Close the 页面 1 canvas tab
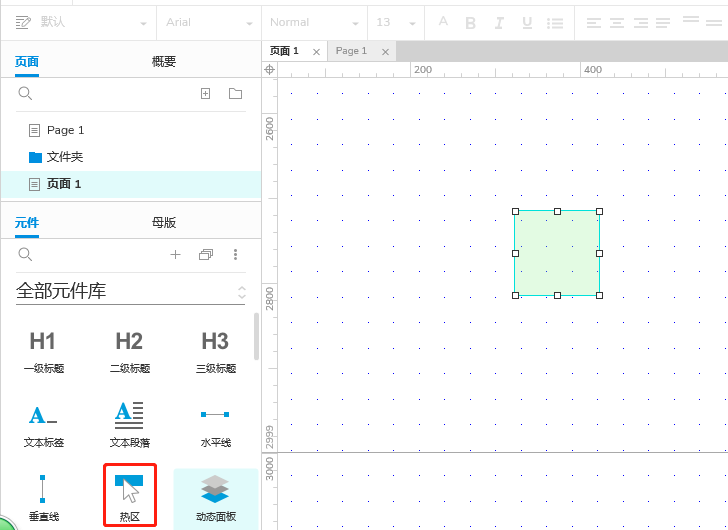728x530 pixels. pos(316,52)
